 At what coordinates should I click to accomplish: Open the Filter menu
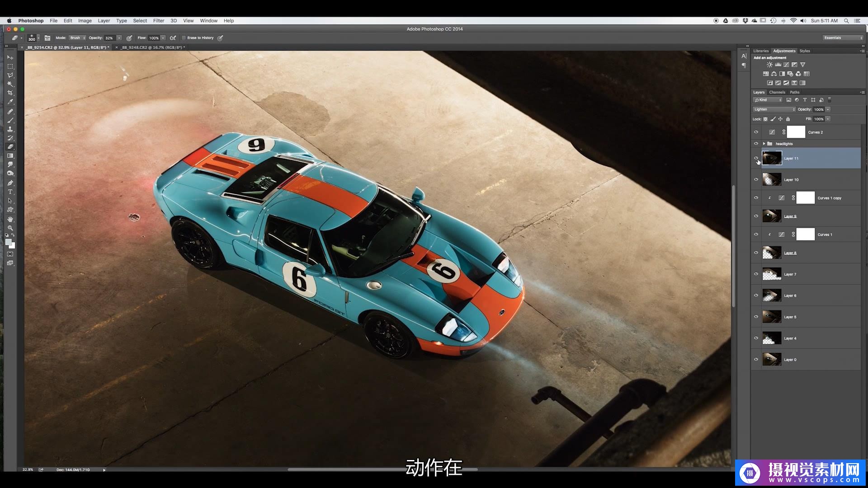click(158, 21)
